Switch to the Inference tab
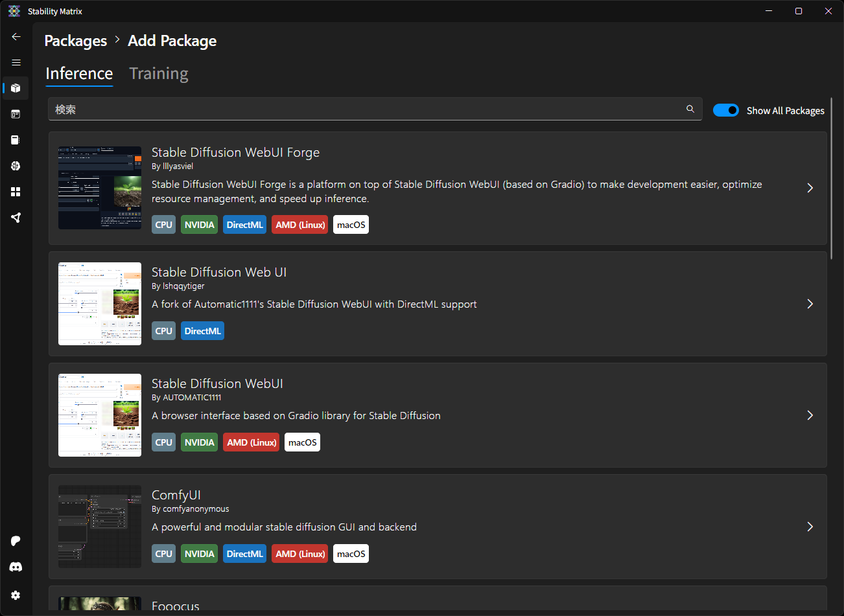Image resolution: width=844 pixels, height=616 pixels. pyautogui.click(x=79, y=74)
